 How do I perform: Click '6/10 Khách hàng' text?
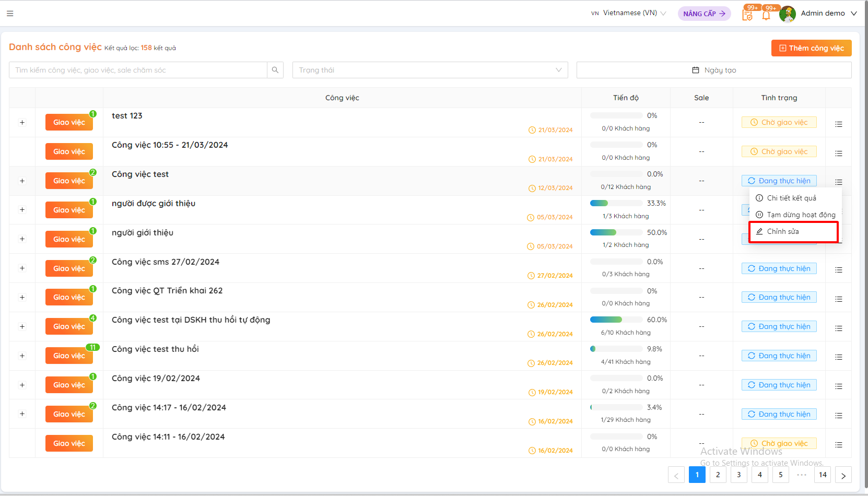click(x=626, y=333)
